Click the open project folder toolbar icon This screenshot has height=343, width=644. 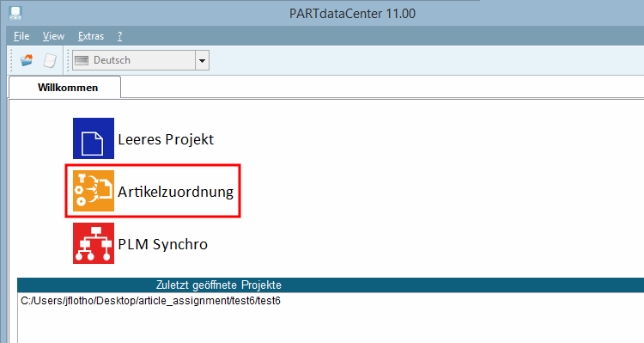[x=27, y=60]
